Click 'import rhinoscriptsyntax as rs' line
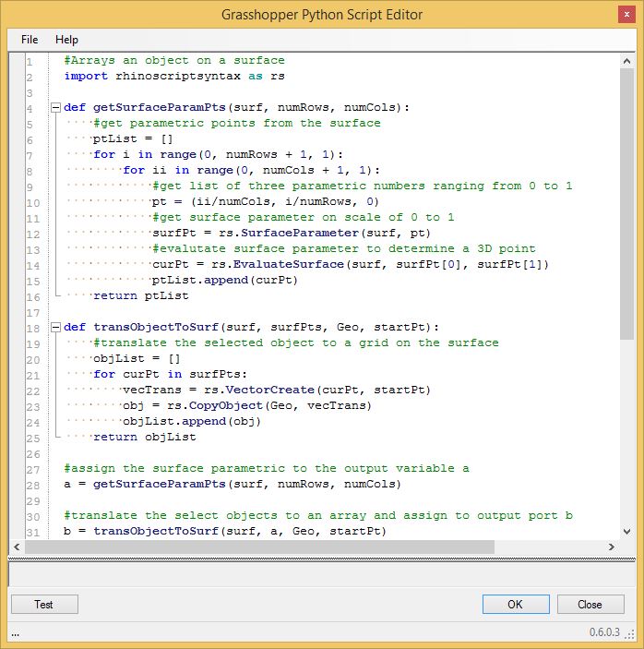This screenshot has height=649, width=644. point(174,76)
